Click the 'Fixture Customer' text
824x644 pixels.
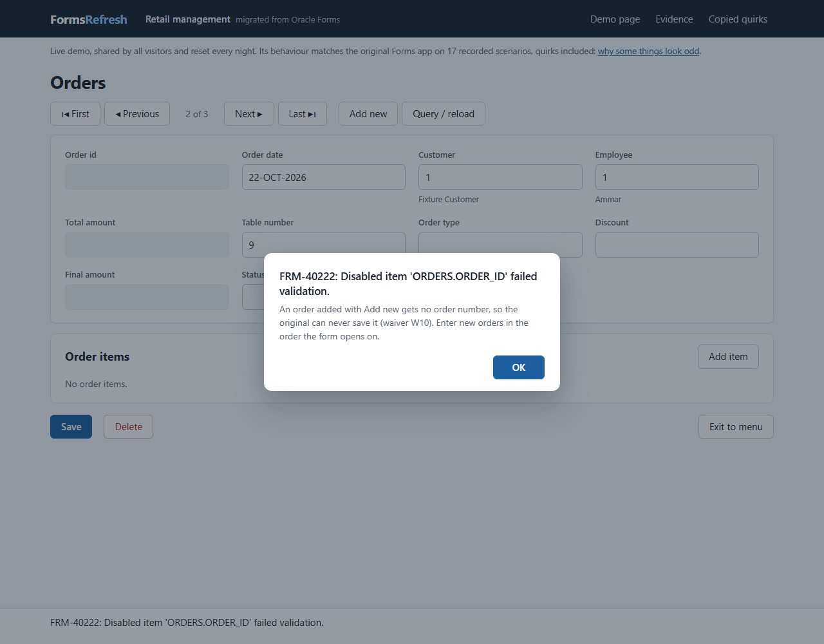coord(449,200)
